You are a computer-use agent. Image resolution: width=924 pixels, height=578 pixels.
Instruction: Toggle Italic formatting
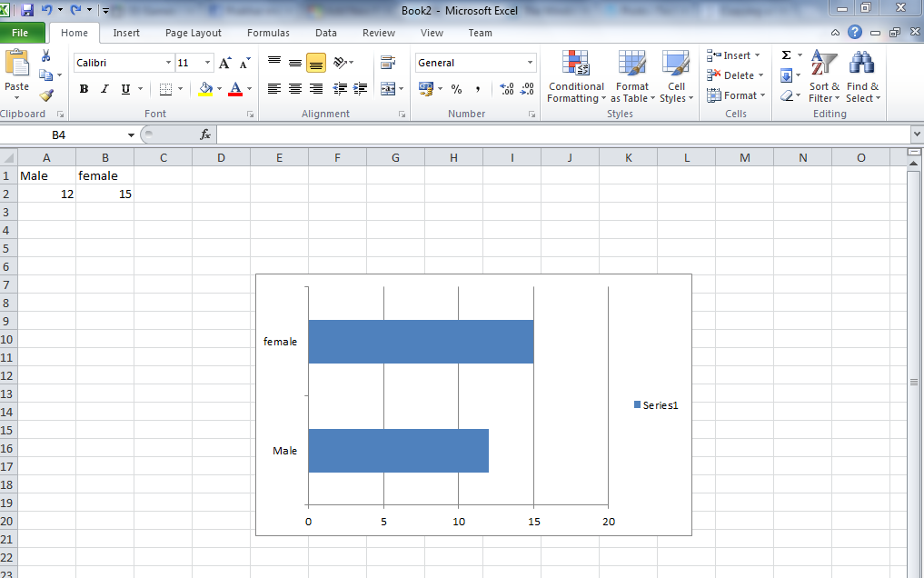(104, 89)
